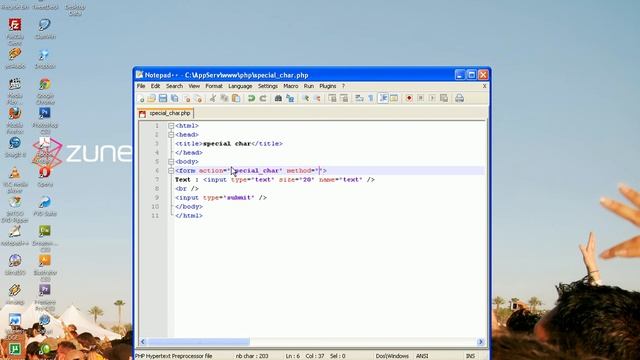Image resolution: width=640 pixels, height=360 pixels.
Task: Click 'special char' title text on line 3
Action: point(227,144)
